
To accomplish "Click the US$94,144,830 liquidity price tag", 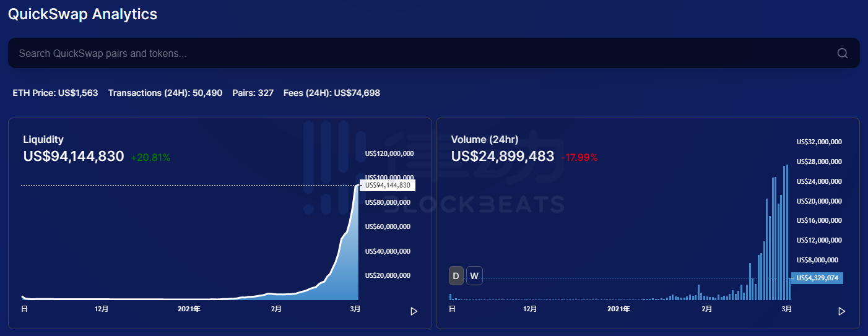I will click(x=388, y=185).
